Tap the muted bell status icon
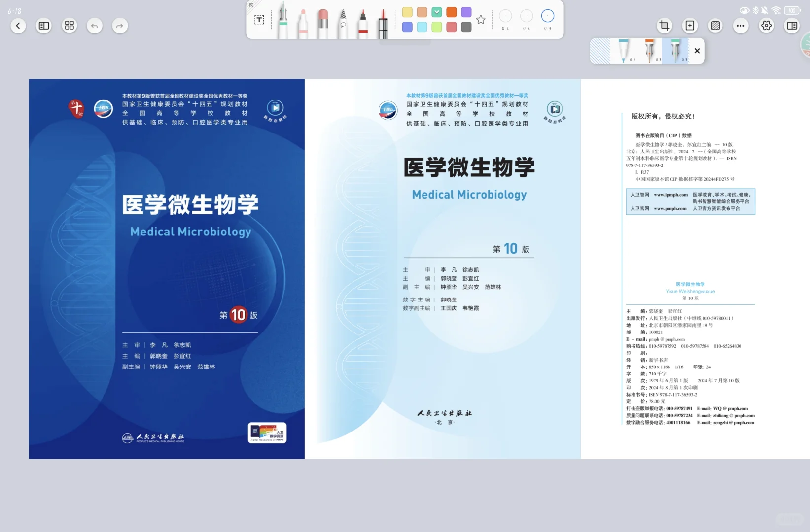The image size is (810, 532). 765,10
